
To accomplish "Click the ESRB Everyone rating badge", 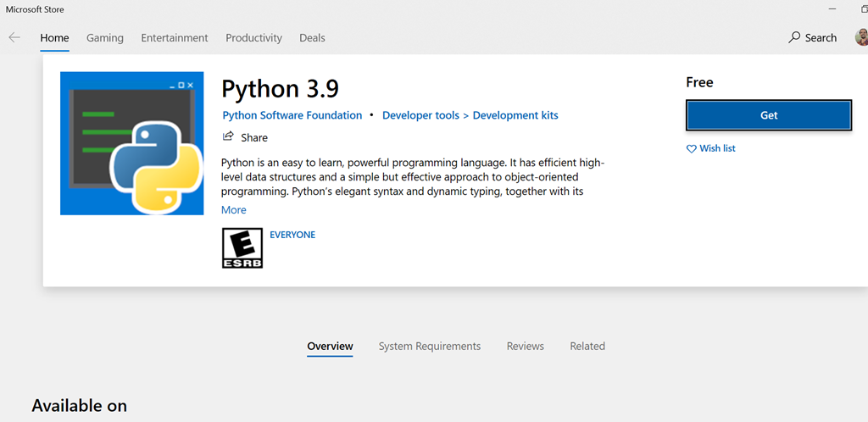I will pos(242,248).
